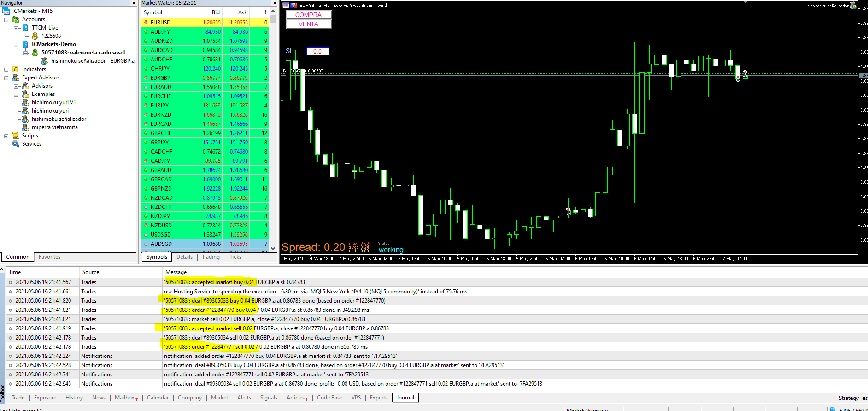
Task: Switch to the Trade tab in Toolbox
Action: pos(18,398)
